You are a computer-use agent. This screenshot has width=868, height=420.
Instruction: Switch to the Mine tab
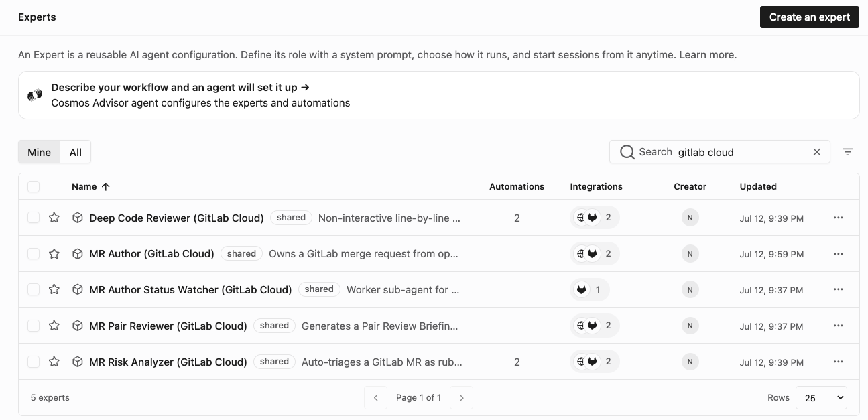[x=40, y=152]
